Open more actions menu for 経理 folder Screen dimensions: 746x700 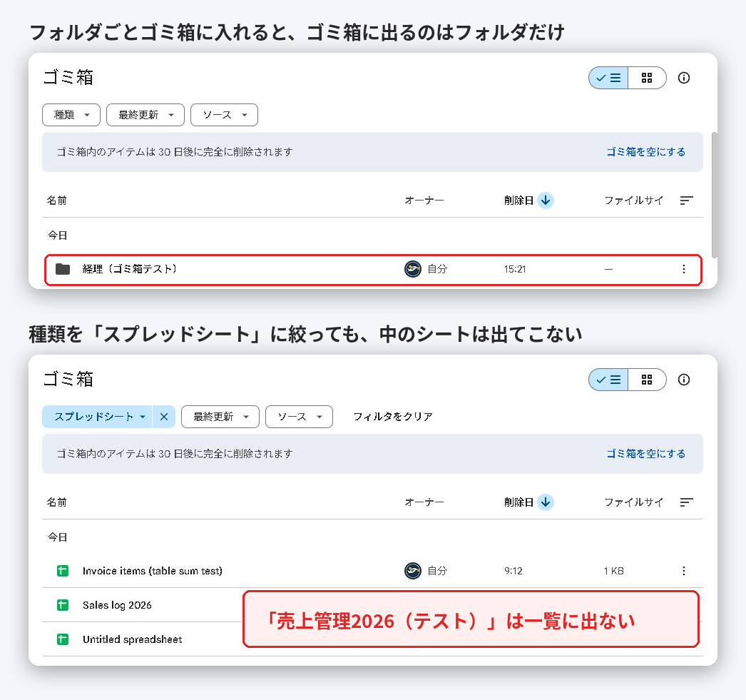(x=684, y=269)
